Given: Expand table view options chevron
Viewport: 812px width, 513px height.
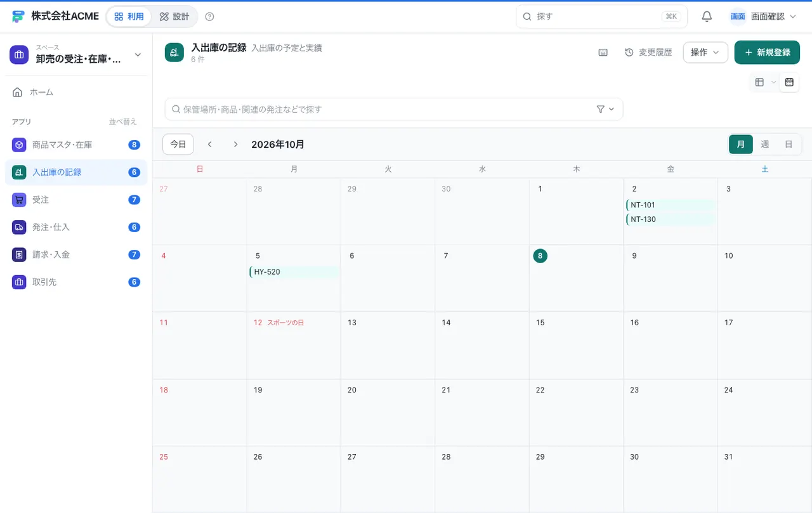Looking at the screenshot, I should 773,82.
